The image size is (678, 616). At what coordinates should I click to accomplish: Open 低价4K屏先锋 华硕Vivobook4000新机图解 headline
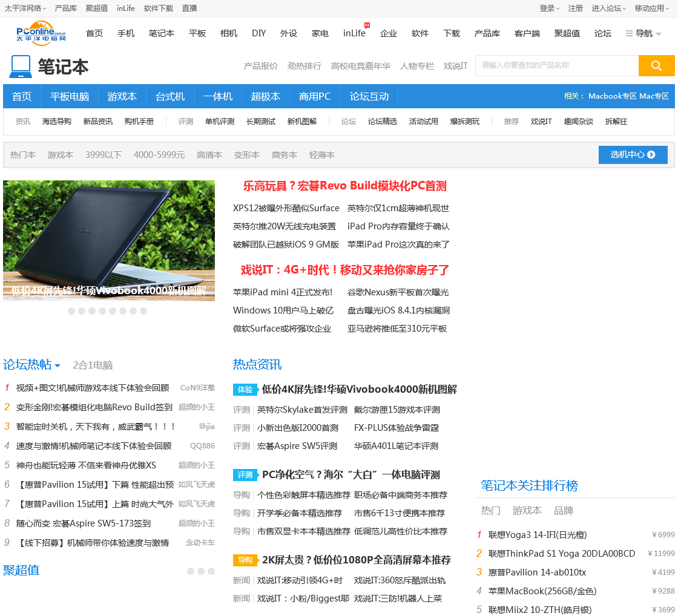[360, 390]
